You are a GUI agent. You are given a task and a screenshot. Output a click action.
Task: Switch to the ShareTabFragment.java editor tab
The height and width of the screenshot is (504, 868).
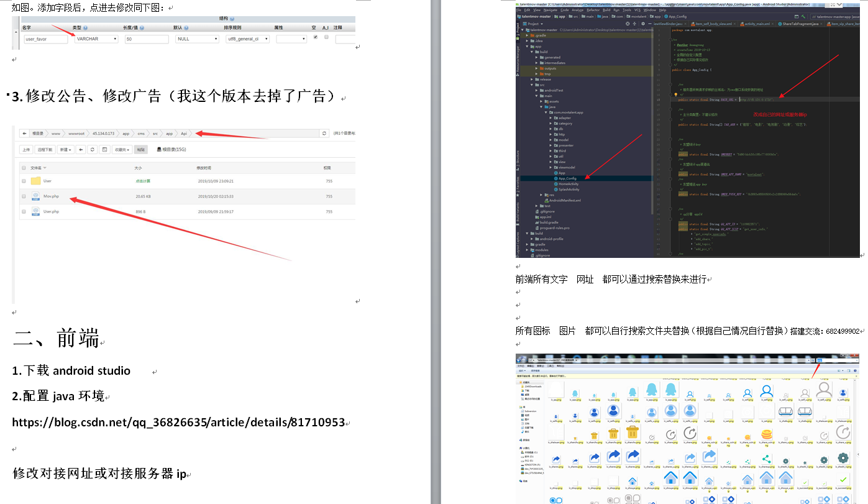pyautogui.click(x=801, y=24)
